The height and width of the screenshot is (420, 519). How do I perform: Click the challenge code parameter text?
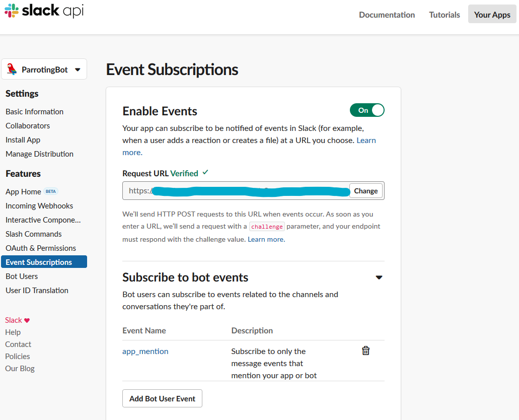(x=267, y=227)
